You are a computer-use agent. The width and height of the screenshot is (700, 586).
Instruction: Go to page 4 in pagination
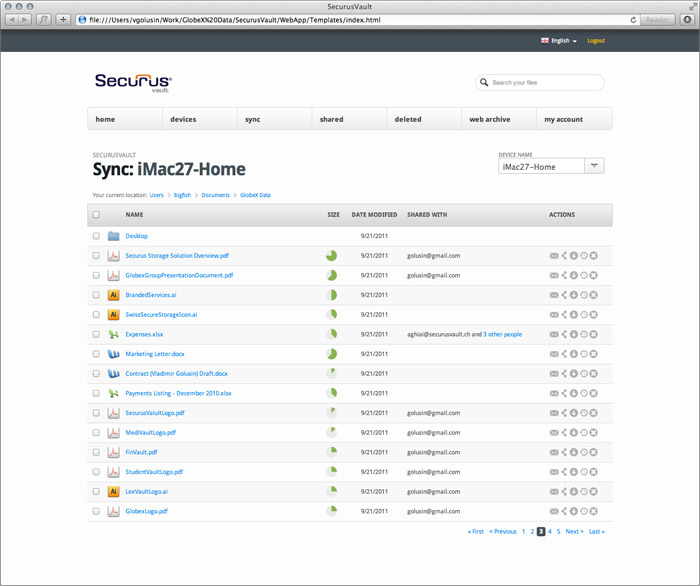[550, 532]
